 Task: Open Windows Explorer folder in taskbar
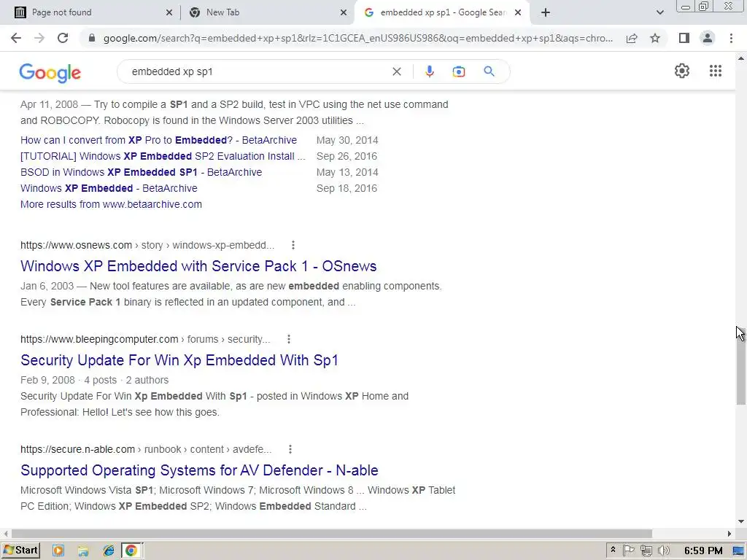click(x=83, y=551)
